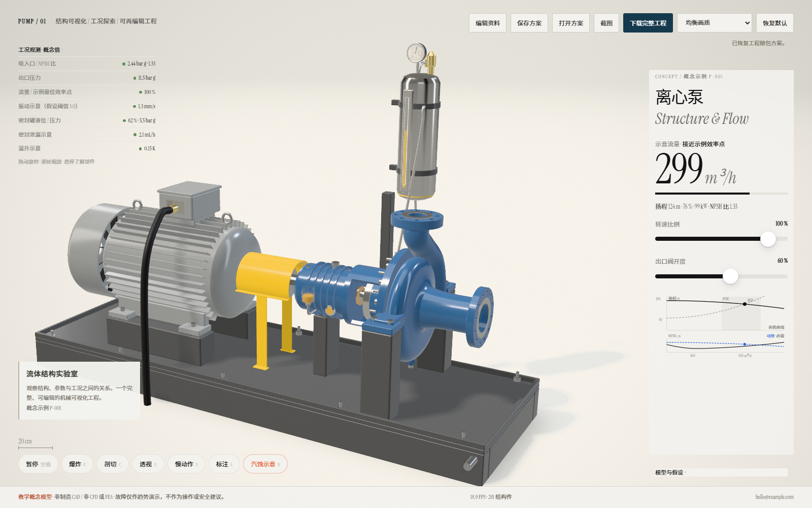Screen dimensions: 812x508
Task: Click 下载完整工程 download button
Action: (x=648, y=23)
